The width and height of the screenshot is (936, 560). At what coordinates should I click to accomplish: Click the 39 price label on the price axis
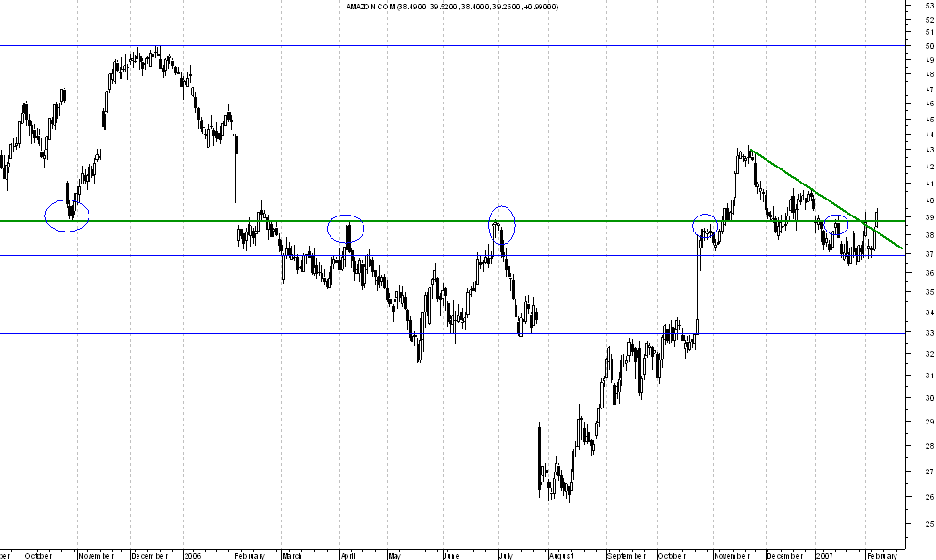pyautogui.click(x=929, y=217)
